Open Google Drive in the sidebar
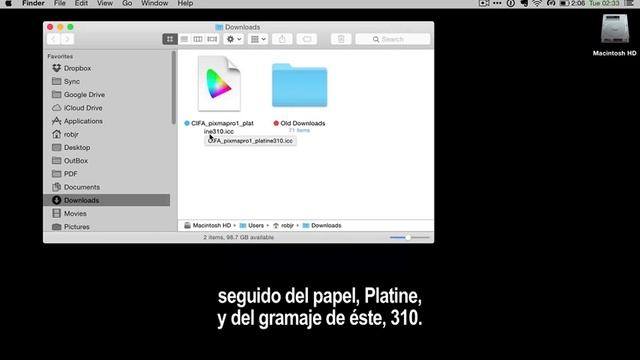Image resolution: width=640 pixels, height=360 pixels. click(x=107, y=95)
